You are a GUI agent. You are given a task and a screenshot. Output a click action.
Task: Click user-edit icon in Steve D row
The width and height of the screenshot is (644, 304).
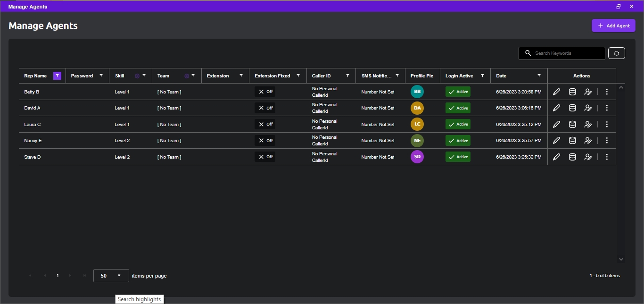(x=588, y=157)
